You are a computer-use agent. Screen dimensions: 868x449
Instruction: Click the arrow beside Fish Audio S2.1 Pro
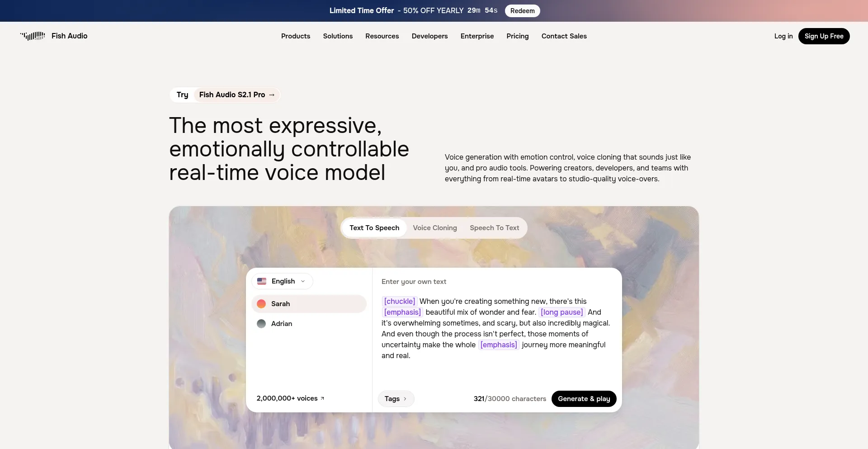click(272, 95)
